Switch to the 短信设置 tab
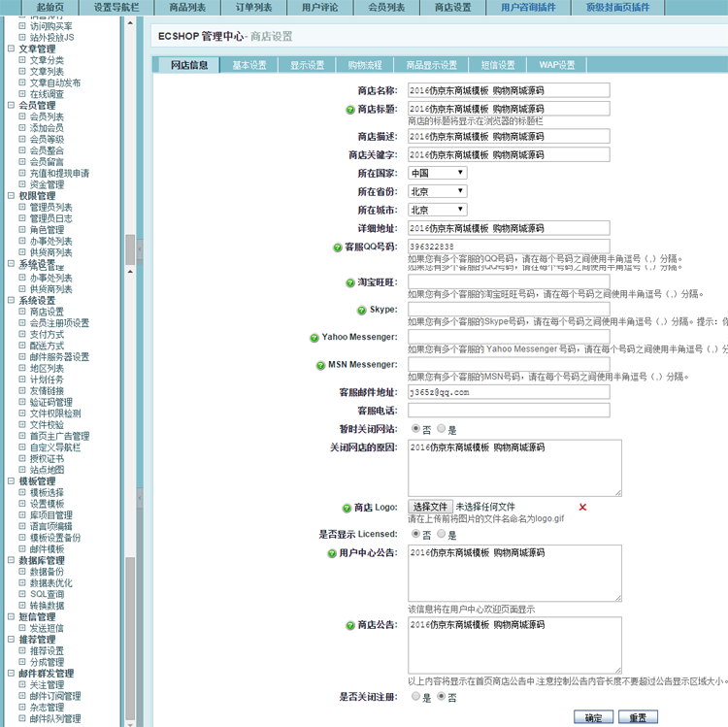 pyautogui.click(x=498, y=65)
